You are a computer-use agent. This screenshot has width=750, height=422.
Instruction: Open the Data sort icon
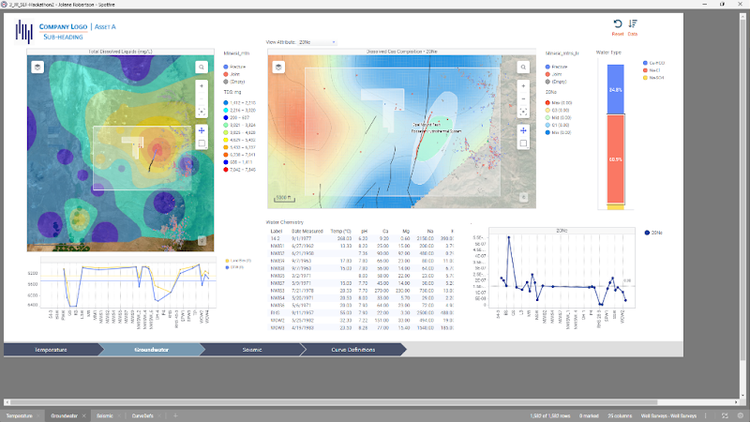(633, 24)
